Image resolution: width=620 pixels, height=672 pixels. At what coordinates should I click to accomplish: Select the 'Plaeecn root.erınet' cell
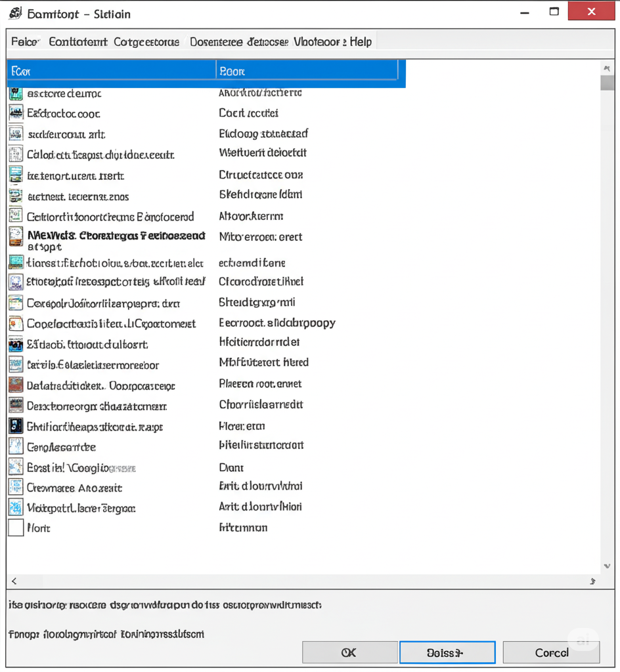click(260, 383)
